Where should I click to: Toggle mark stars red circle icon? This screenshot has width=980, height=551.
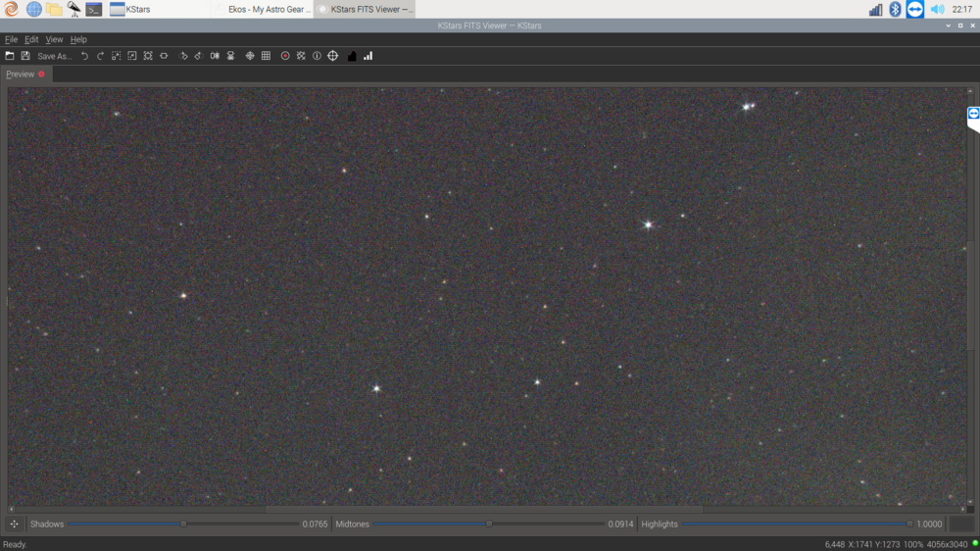click(285, 56)
